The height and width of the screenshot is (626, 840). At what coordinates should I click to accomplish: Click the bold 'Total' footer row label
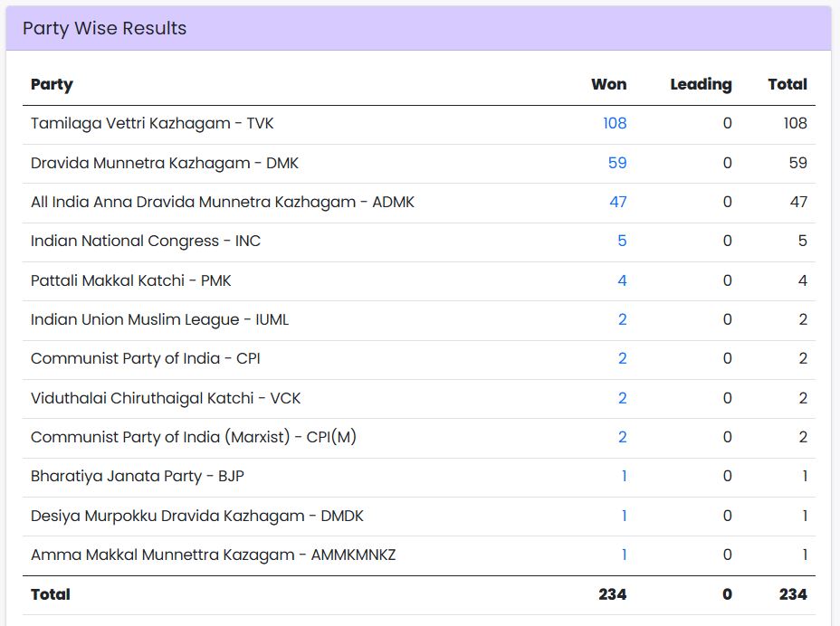click(x=51, y=594)
